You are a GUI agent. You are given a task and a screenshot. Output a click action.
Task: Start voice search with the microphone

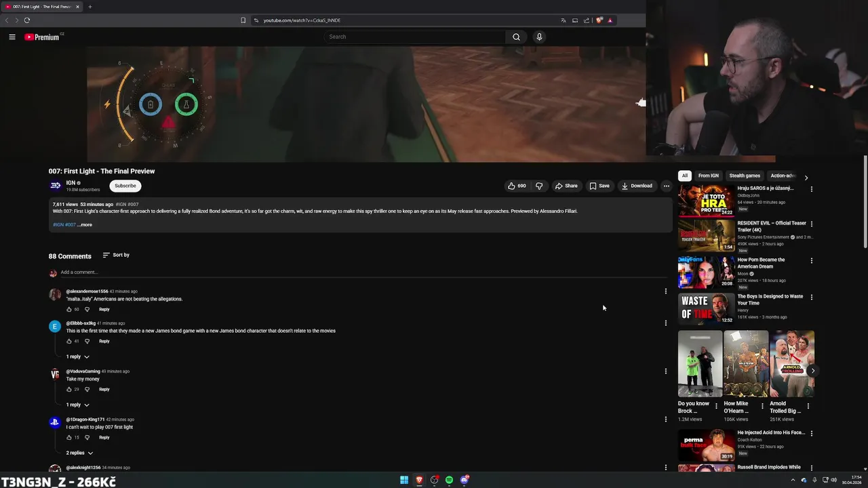[x=539, y=37]
